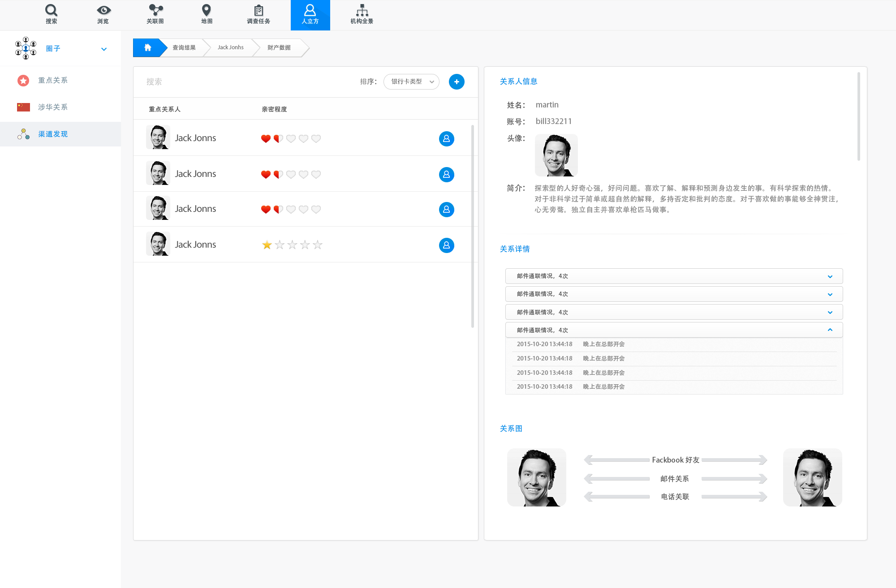Click the blue plus add button

(457, 82)
